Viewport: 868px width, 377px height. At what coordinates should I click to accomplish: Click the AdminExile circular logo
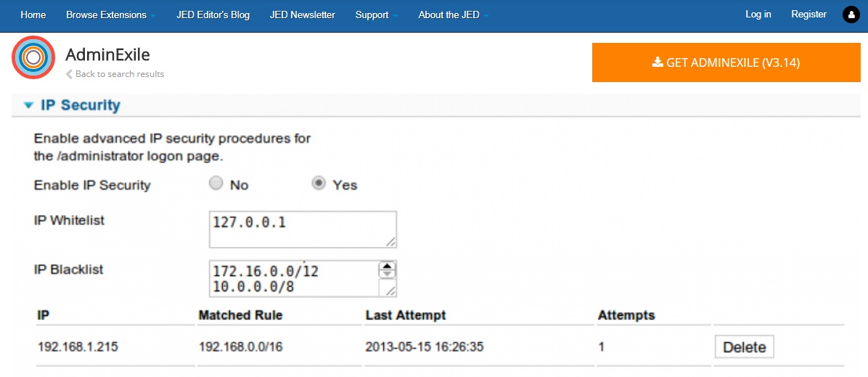(x=33, y=57)
